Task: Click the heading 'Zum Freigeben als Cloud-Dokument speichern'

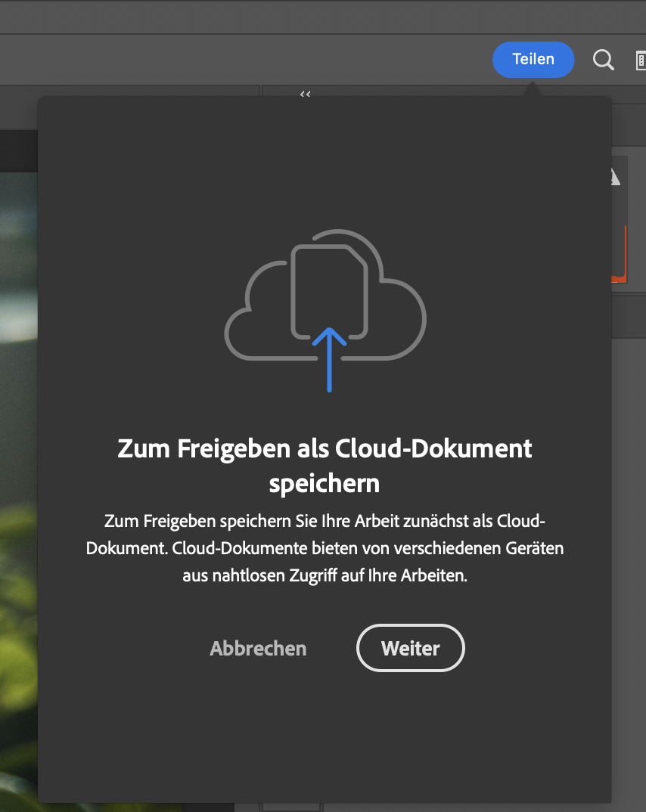Action: tap(325, 466)
